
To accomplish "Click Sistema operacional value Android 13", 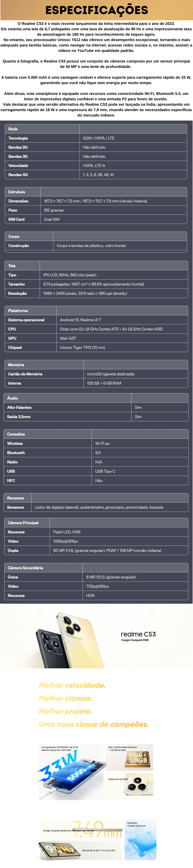I will point(81,320).
